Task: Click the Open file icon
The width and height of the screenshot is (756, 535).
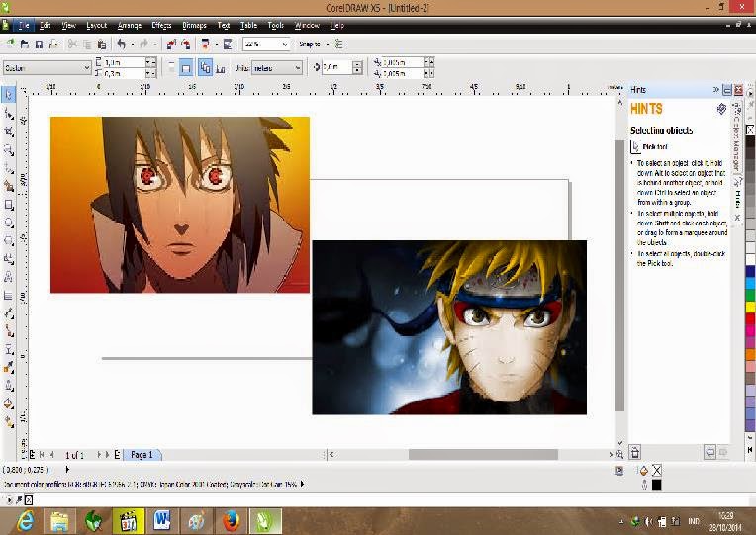Action: point(24,45)
